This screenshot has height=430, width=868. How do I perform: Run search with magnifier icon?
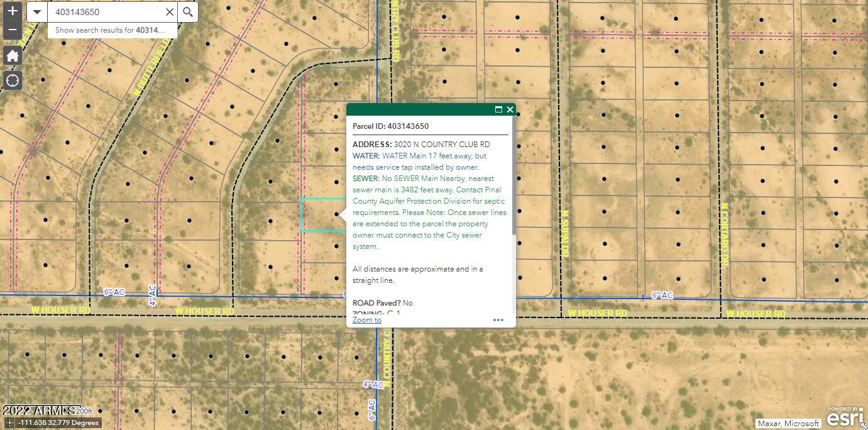click(x=188, y=12)
